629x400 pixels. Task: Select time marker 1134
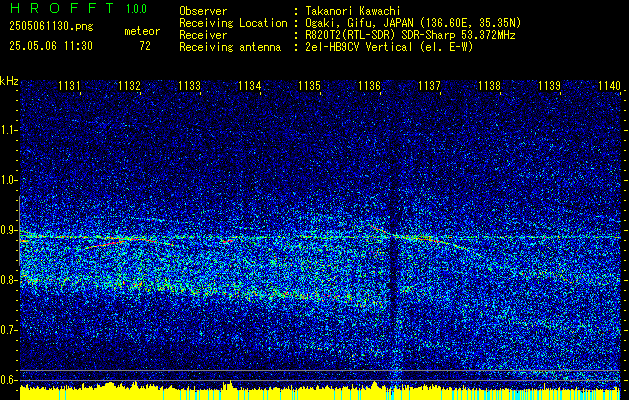[x=250, y=85]
